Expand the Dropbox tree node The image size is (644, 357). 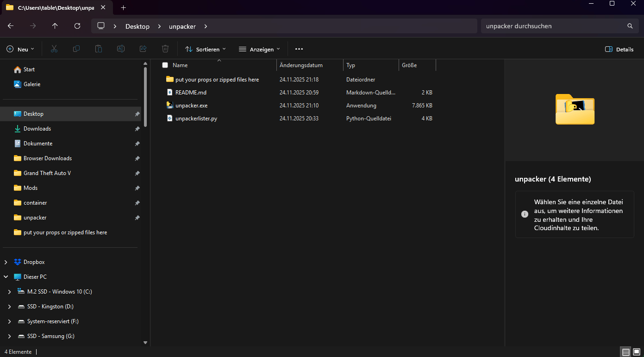coord(6,262)
